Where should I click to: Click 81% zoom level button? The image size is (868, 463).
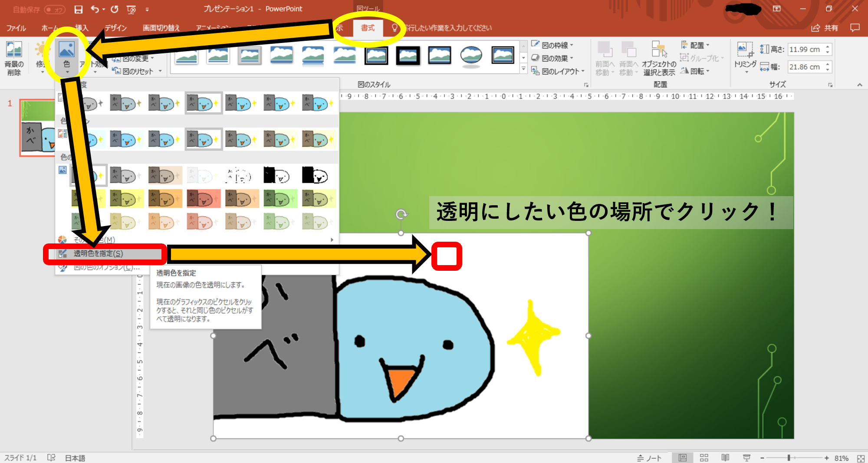click(x=842, y=458)
